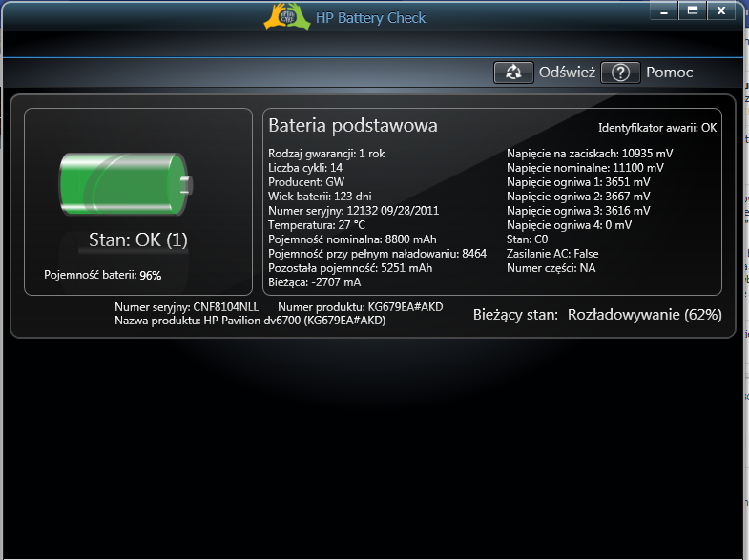The image size is (749, 560).
Task: Click Numer produktu: KG679EA#AKD text
Action: pos(360,307)
